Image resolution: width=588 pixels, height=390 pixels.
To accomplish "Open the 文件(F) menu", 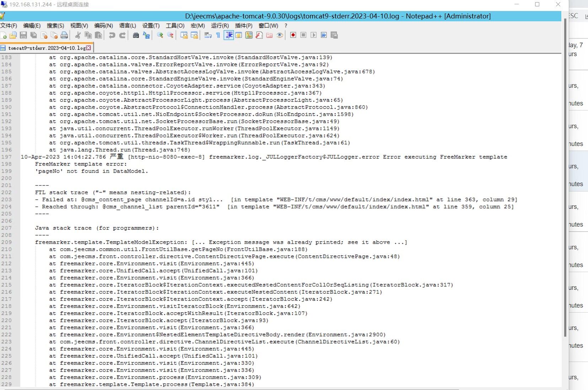I will pyautogui.click(x=9, y=26).
